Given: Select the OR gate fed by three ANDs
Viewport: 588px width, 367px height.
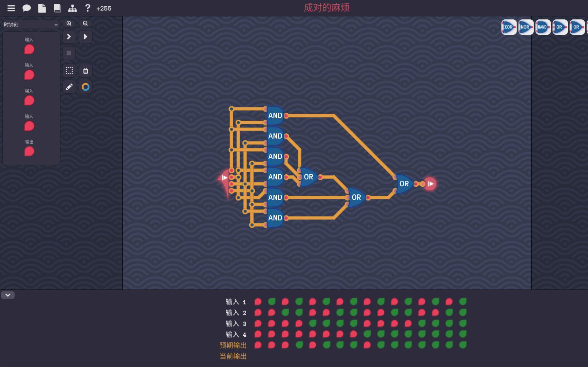Looking at the screenshot, I should tap(308, 177).
